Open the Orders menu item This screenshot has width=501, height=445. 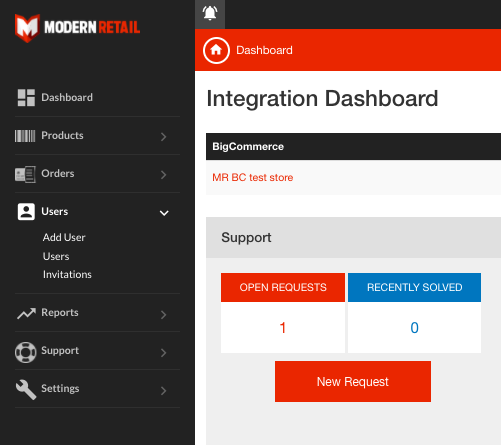coord(58,173)
